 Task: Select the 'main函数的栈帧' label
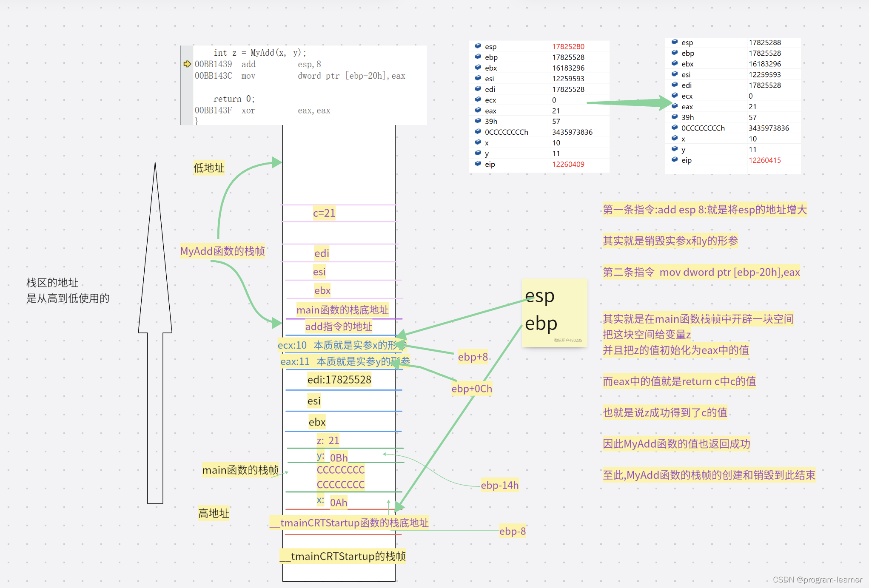240,470
